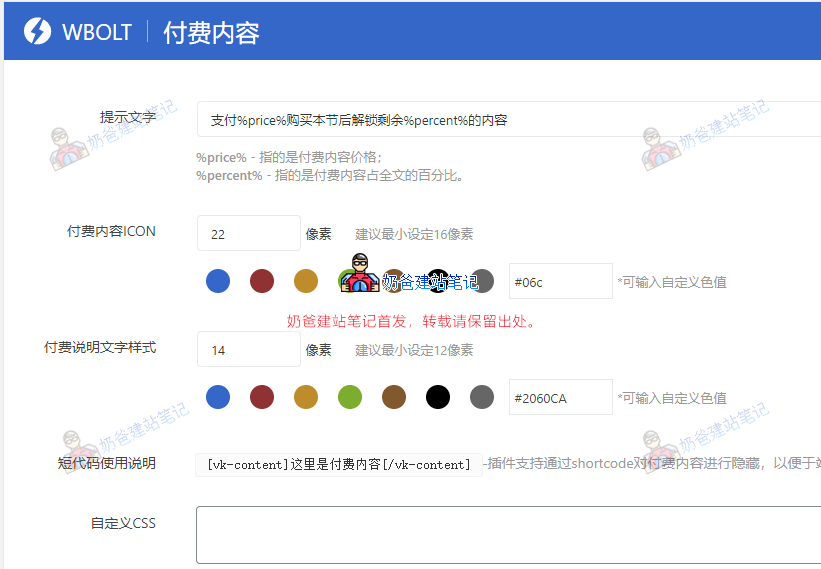The image size is (821, 569).
Task: Click the WBOLT lightning logo icon
Action: [37, 31]
